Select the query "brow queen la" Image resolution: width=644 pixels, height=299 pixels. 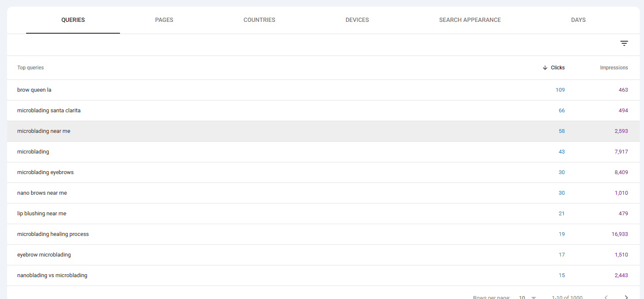34,90
